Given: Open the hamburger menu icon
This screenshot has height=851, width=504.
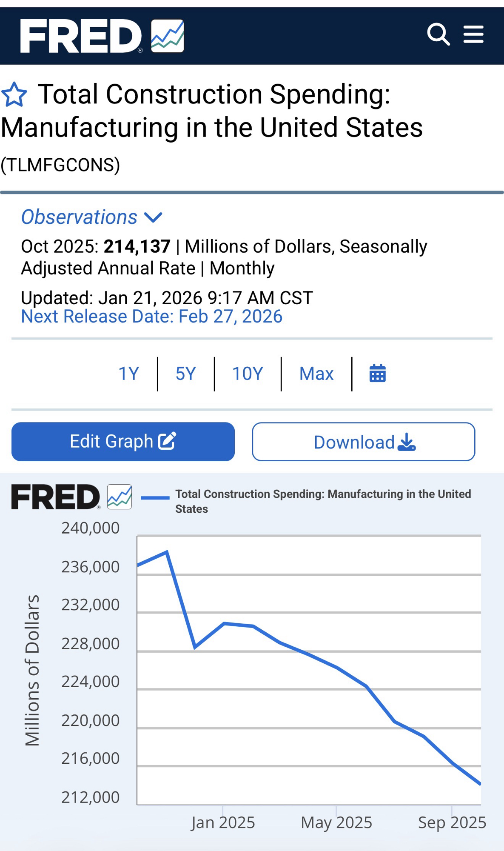Looking at the screenshot, I should click(x=473, y=34).
